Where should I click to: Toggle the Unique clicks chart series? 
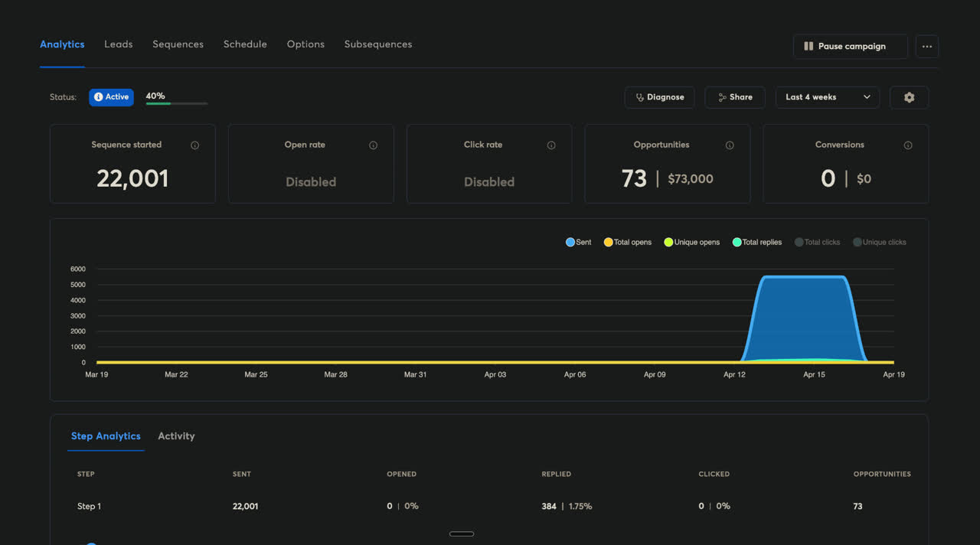879,242
